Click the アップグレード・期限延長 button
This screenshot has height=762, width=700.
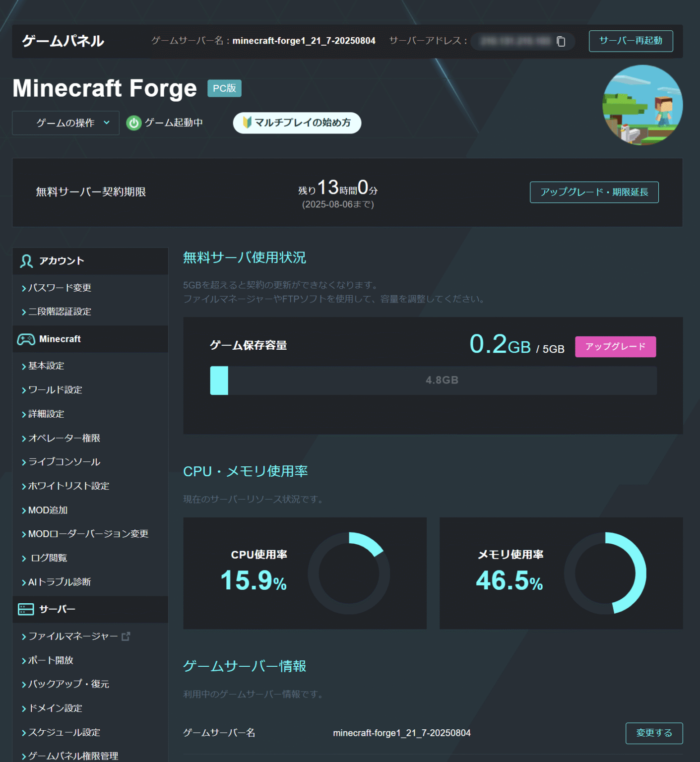pyautogui.click(x=594, y=192)
